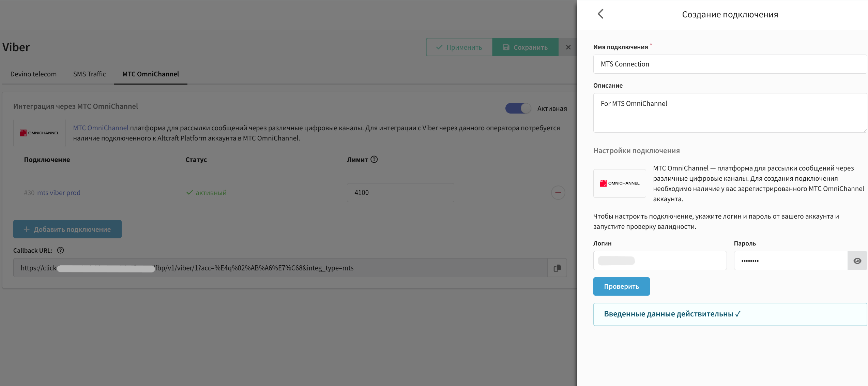Click the Лимит column header

357,160
